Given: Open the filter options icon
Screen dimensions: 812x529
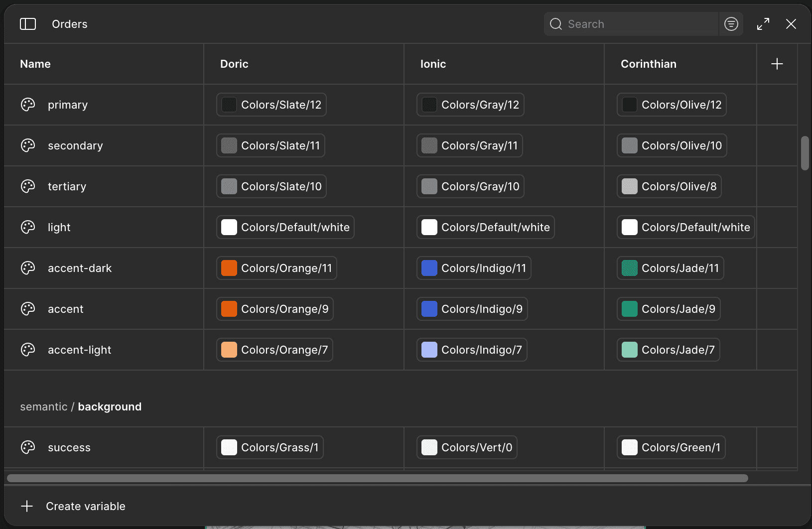Looking at the screenshot, I should (x=731, y=24).
